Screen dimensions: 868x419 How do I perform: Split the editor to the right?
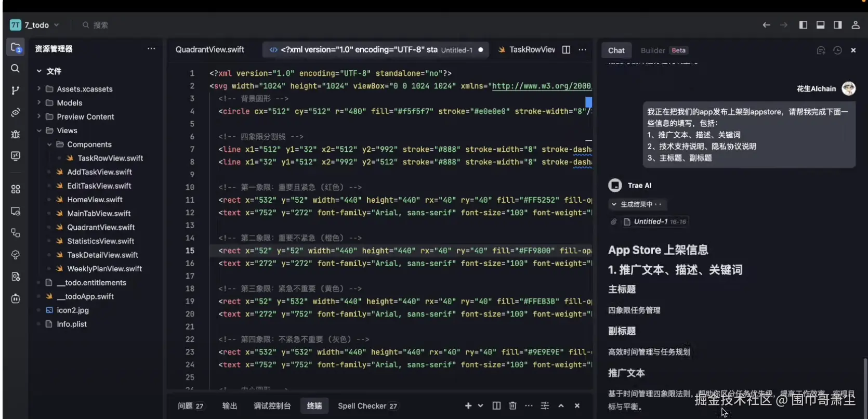coord(567,49)
